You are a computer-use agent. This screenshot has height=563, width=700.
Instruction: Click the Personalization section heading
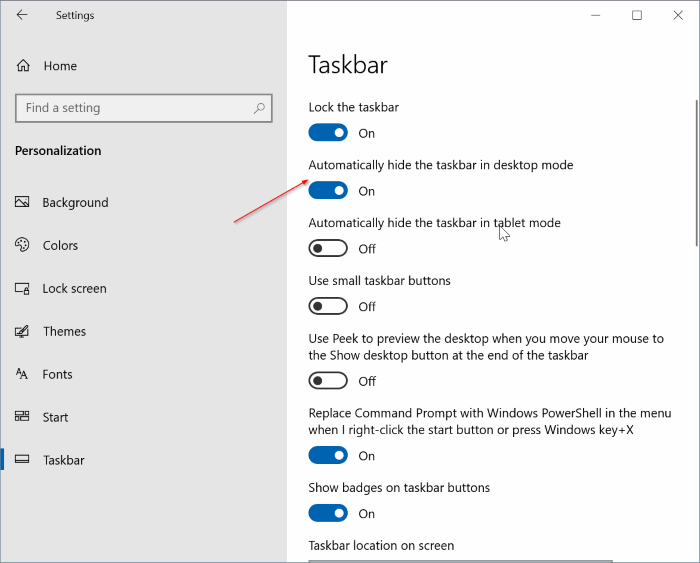[x=58, y=151]
